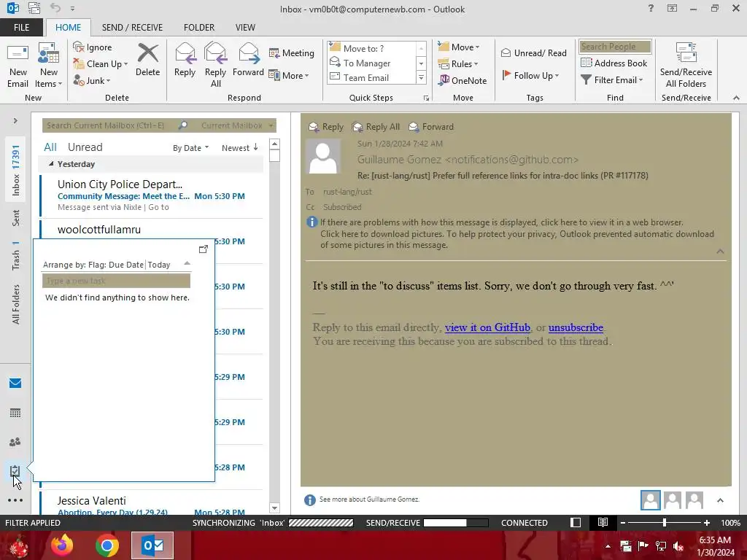The width and height of the screenshot is (747, 560).
Task: Create a New Email
Action: [x=18, y=65]
